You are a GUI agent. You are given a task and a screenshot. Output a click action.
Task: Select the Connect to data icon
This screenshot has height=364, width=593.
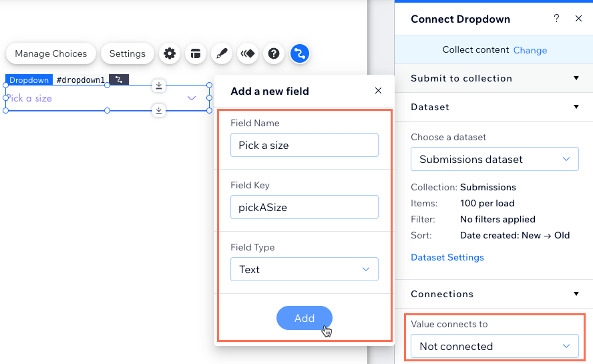tap(300, 53)
